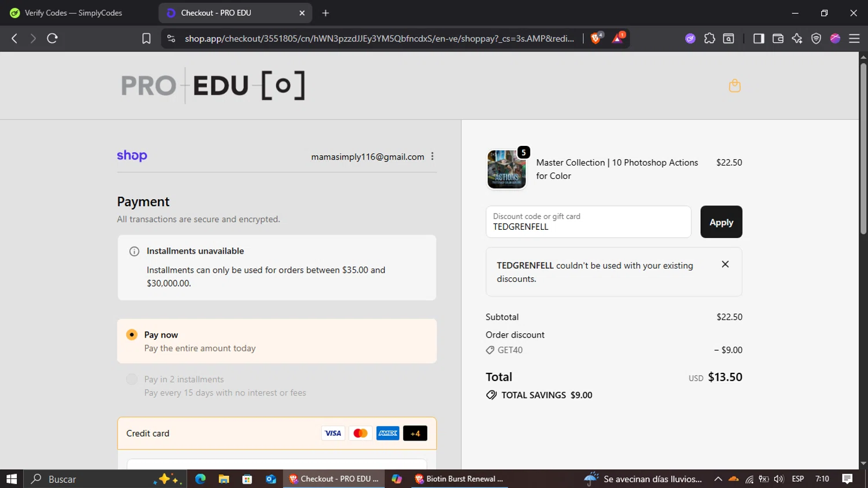Screen dimensions: 868x488
Task: Click the taskbar Buscar search box
Action: click(104, 479)
